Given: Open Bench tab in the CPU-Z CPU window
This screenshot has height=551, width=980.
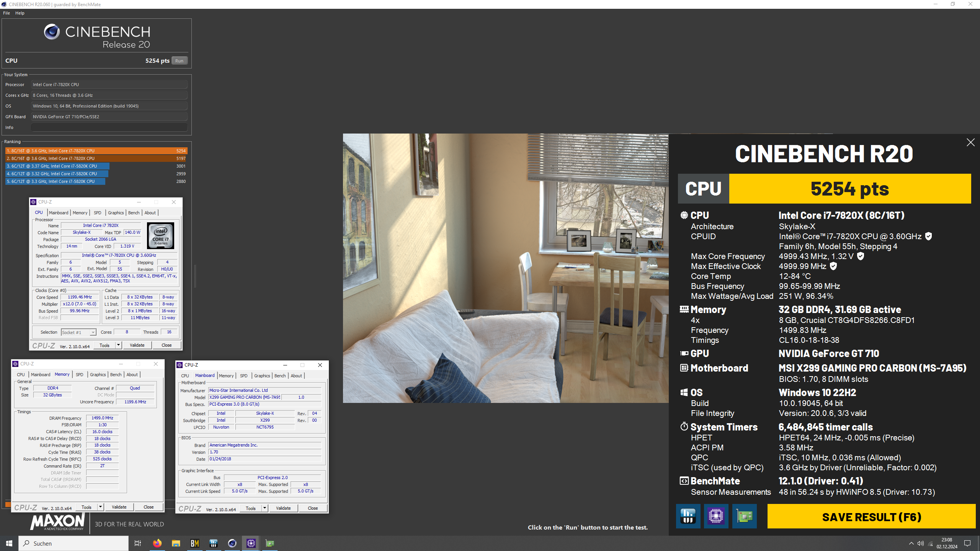Looking at the screenshot, I should pyautogui.click(x=134, y=213).
